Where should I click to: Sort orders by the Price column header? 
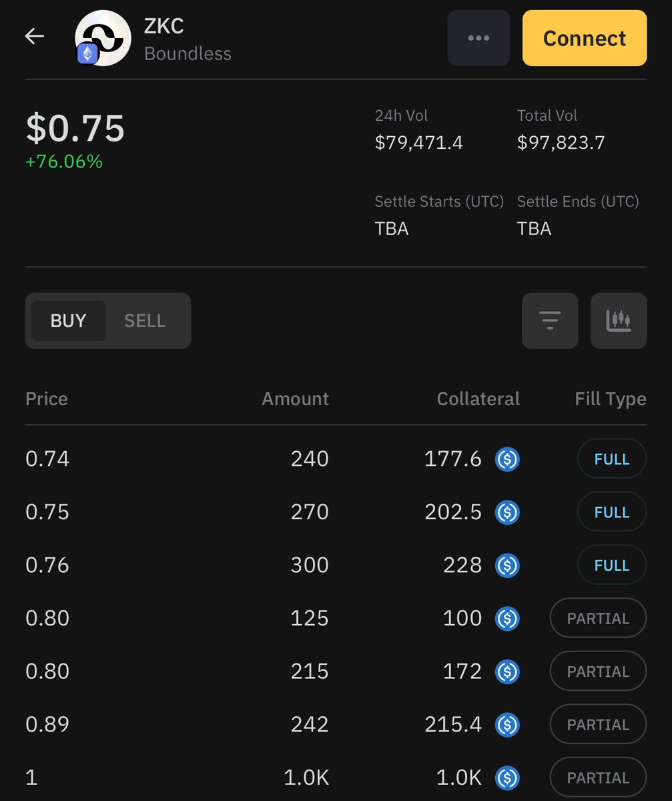47,399
